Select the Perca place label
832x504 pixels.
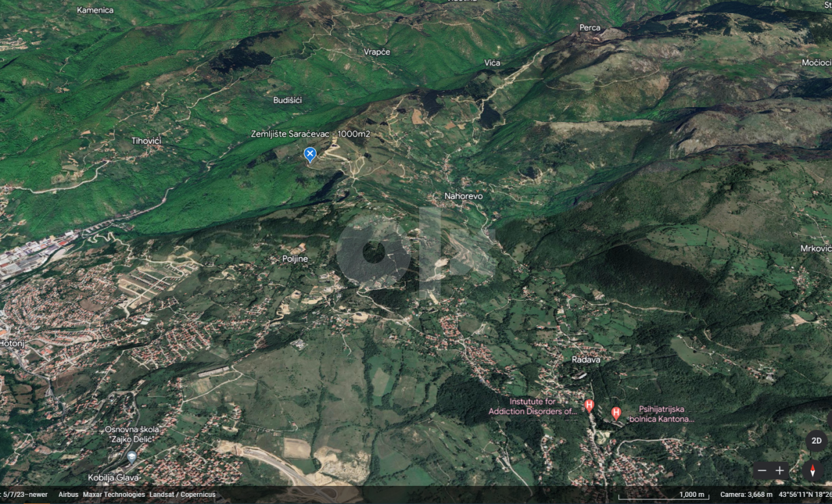pos(590,28)
